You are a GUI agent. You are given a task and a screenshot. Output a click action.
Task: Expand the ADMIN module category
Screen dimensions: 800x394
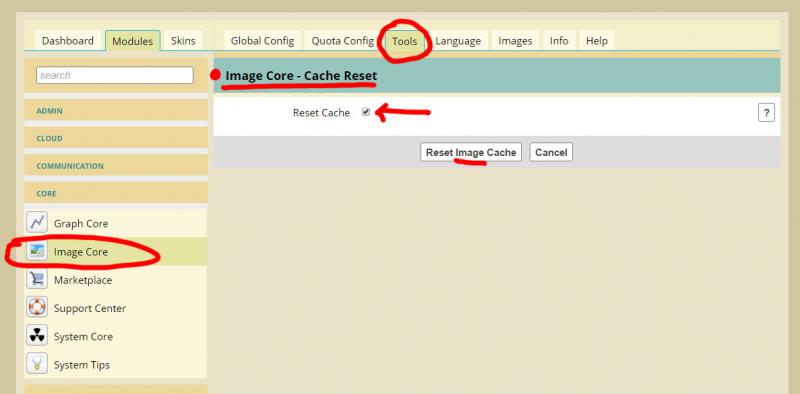coord(116,110)
